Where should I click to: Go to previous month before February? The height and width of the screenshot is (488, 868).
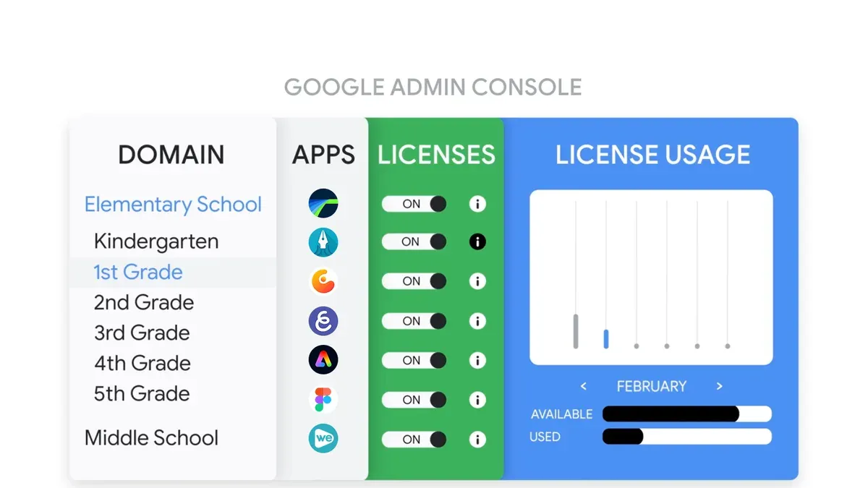(x=584, y=386)
